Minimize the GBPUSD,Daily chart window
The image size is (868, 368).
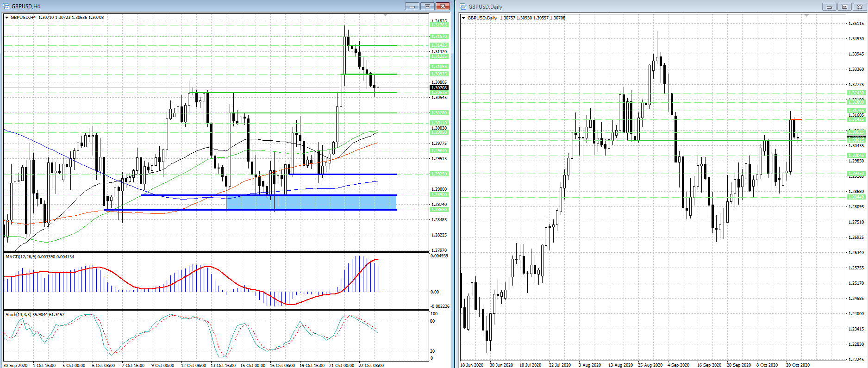829,7
